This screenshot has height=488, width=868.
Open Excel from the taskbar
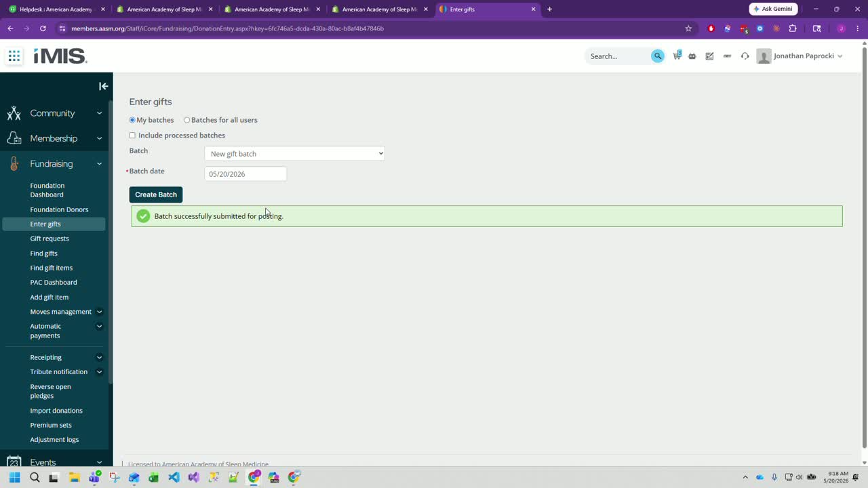point(154,477)
